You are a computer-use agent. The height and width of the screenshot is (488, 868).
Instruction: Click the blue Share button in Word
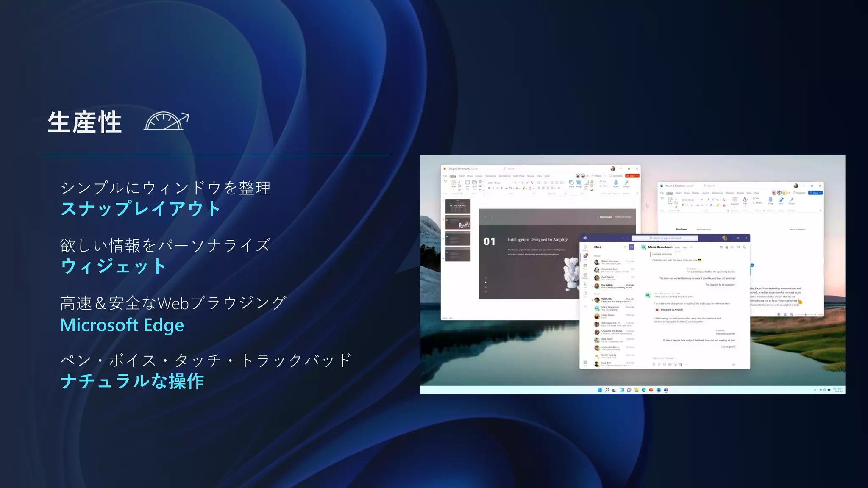click(x=815, y=193)
